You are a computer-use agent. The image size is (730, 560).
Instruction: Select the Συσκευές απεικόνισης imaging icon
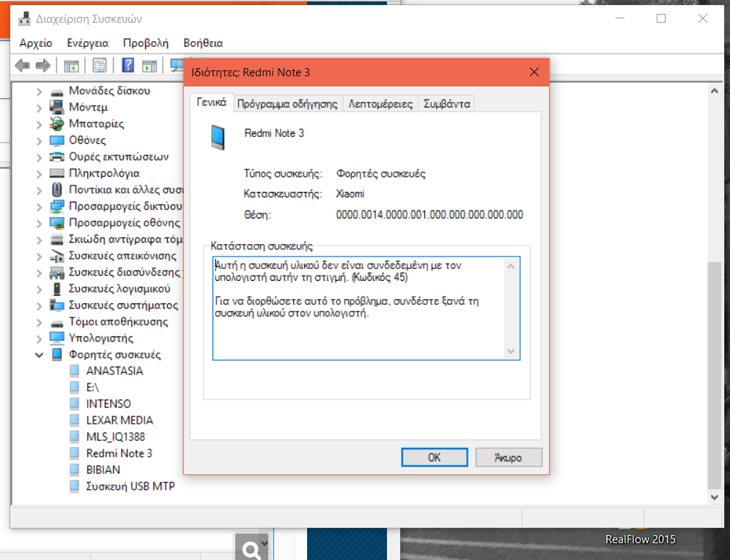point(56,256)
